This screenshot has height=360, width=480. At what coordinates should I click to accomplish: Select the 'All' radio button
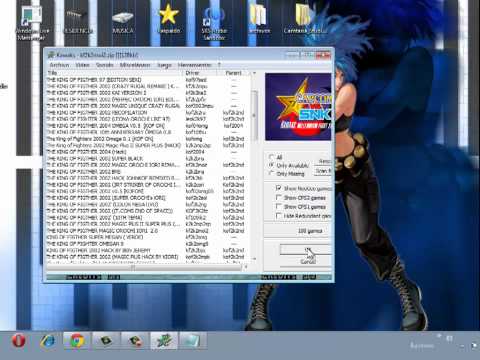click(271, 157)
